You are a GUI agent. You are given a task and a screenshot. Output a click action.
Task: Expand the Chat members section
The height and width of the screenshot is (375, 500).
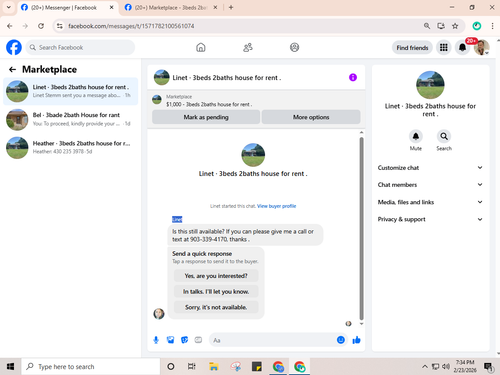point(430,185)
